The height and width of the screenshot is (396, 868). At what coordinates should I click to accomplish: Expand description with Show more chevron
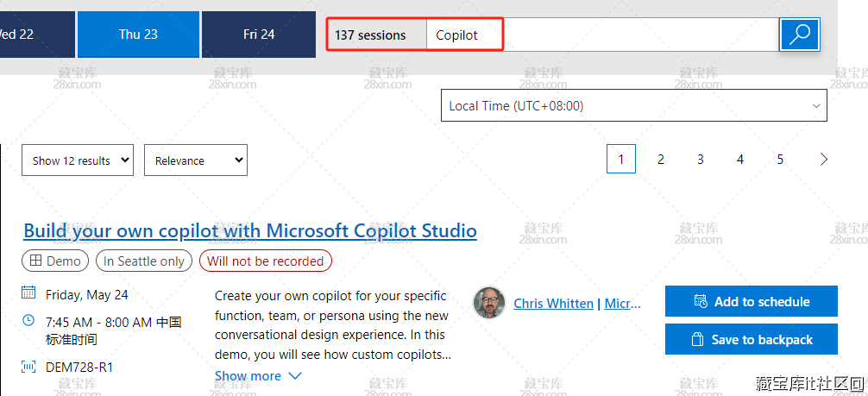tap(295, 376)
